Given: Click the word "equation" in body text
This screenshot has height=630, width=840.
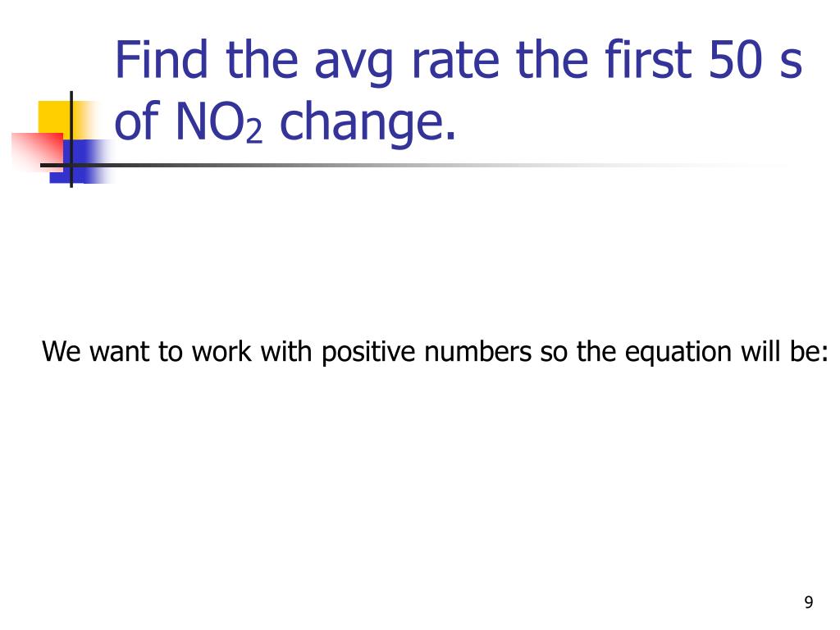Looking at the screenshot, I should [678, 353].
